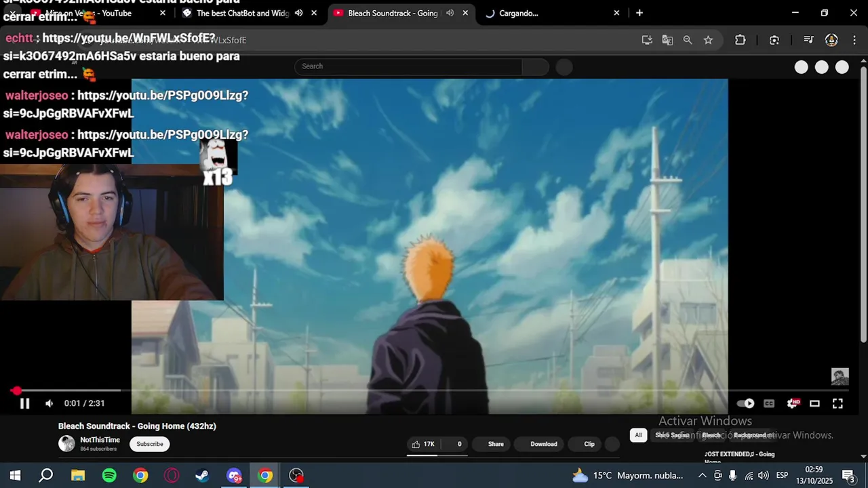Open Opera GX from the taskbar
This screenshot has height=488, width=868.
[x=172, y=476]
